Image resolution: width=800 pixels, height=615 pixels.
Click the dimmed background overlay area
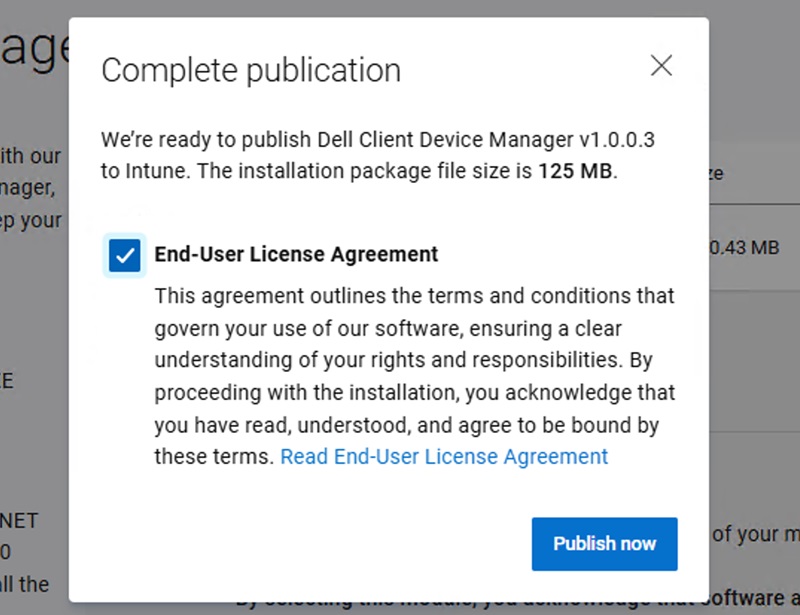32,450
